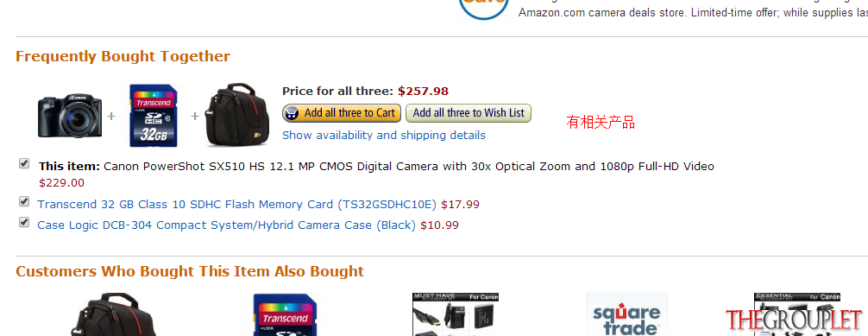Uncheck the Canon PowerShot SX510 item
868x336 pixels.
pos(24,163)
